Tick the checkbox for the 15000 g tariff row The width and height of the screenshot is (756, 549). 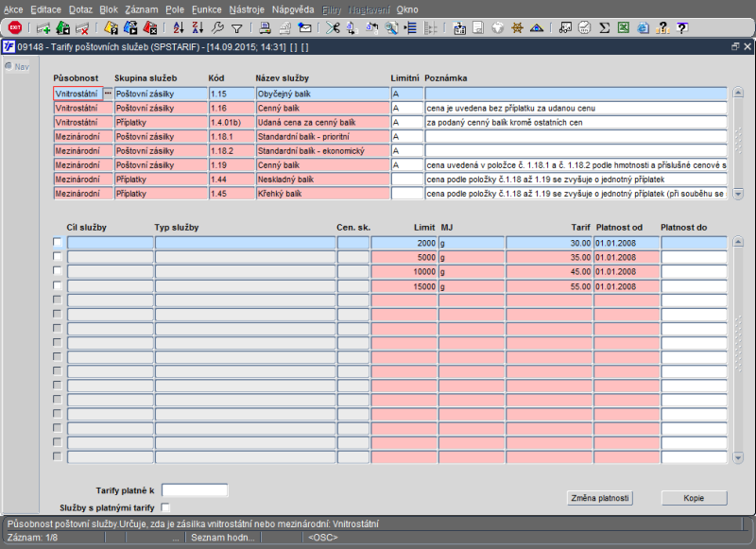(58, 285)
